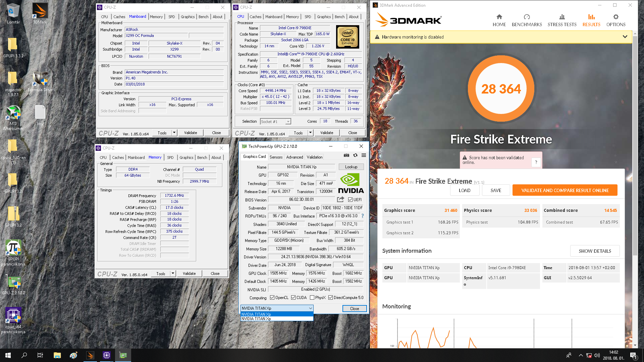The height and width of the screenshot is (362, 644).
Task: Refresh GPU-Z readings
Action: pos(355,155)
